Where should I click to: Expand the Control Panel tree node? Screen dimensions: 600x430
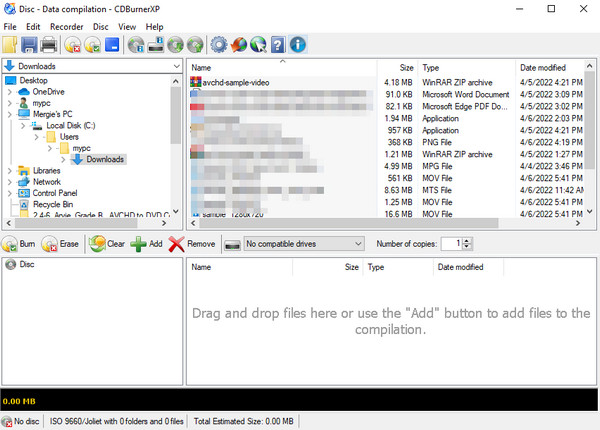point(10,193)
